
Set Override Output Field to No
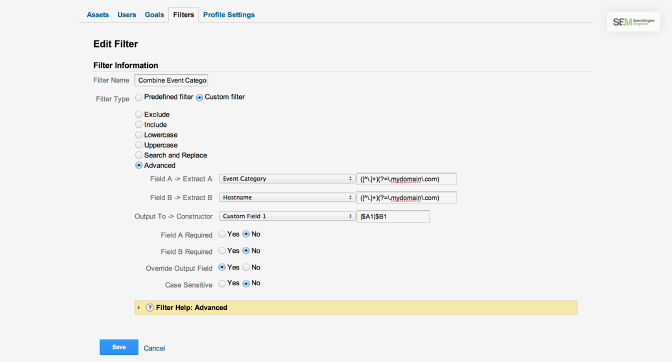[246, 267]
